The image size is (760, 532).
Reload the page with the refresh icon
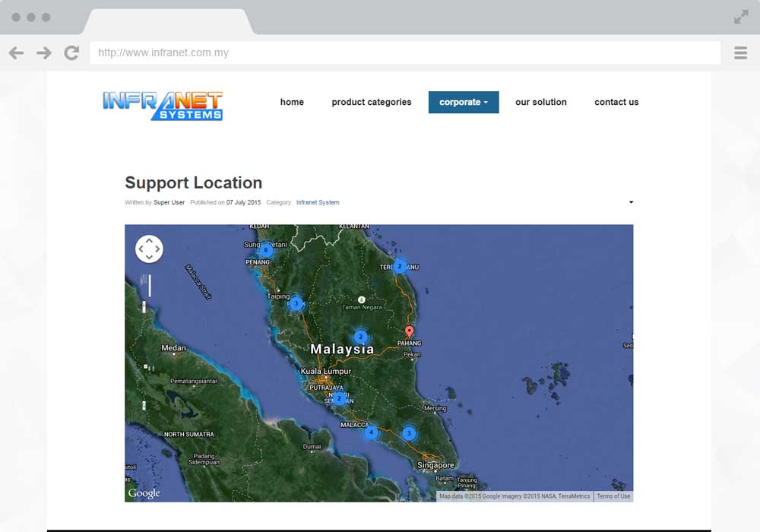tap(71, 52)
